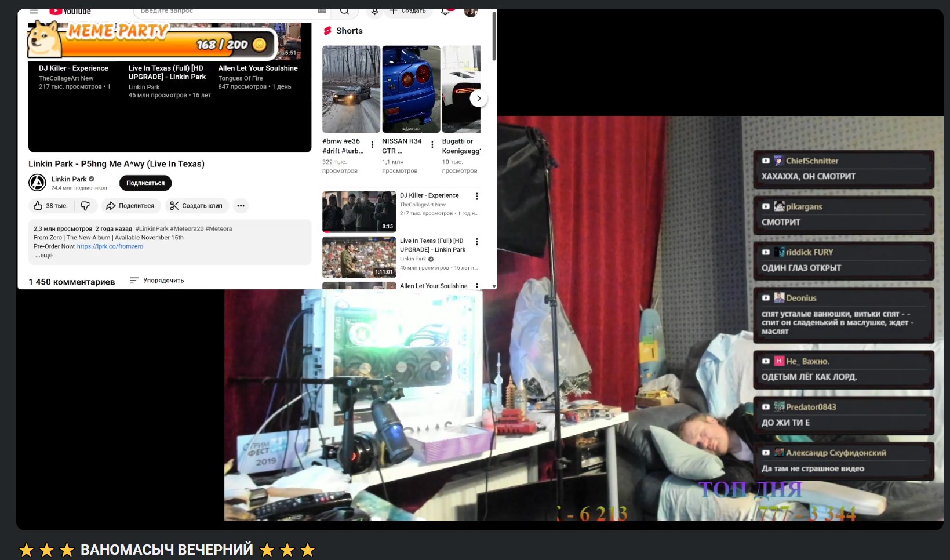
Task: Open the on-screen keyboard in the search box
Action: (x=322, y=10)
